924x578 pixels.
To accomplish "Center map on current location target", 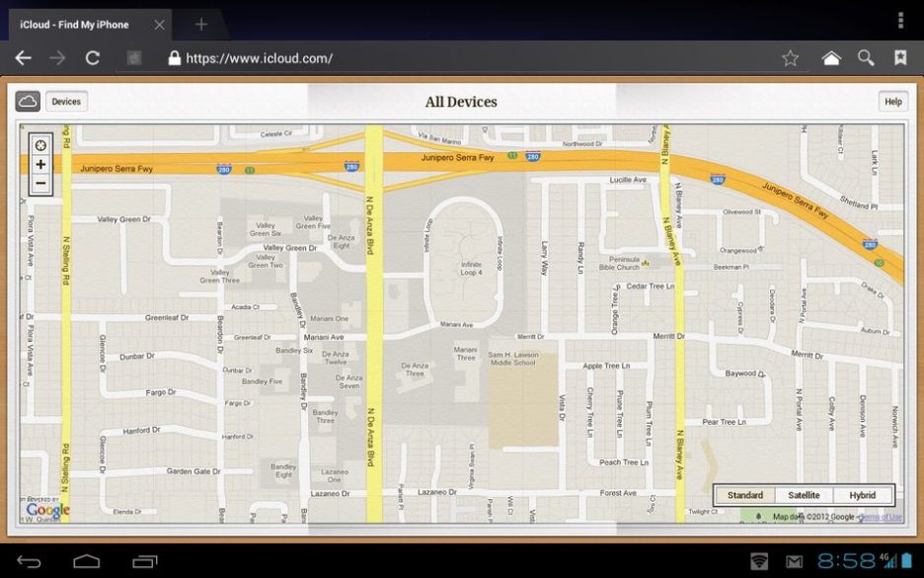I will pyautogui.click(x=40, y=145).
